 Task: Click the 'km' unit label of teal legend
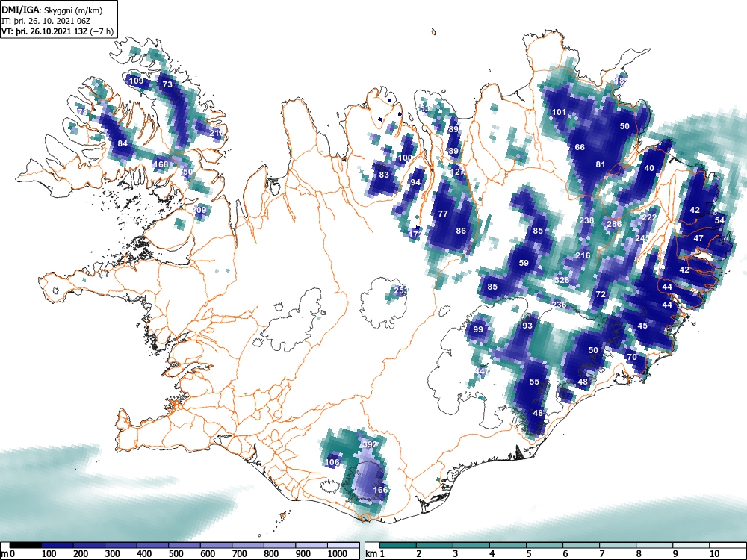[x=371, y=554]
